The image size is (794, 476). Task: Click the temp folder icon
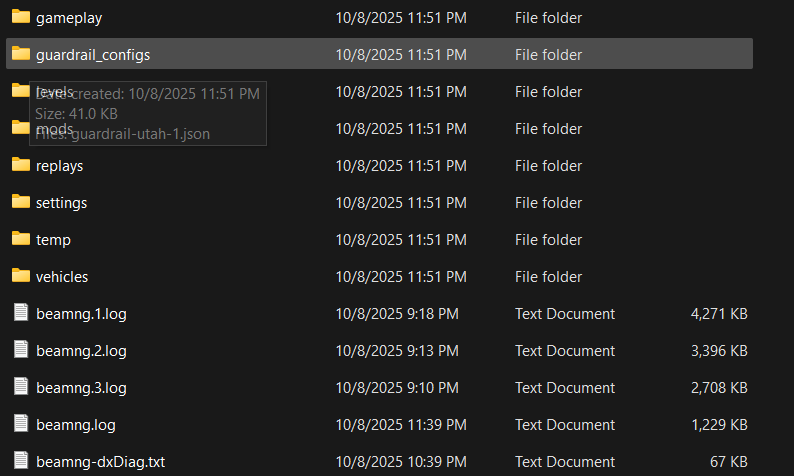tap(21, 239)
